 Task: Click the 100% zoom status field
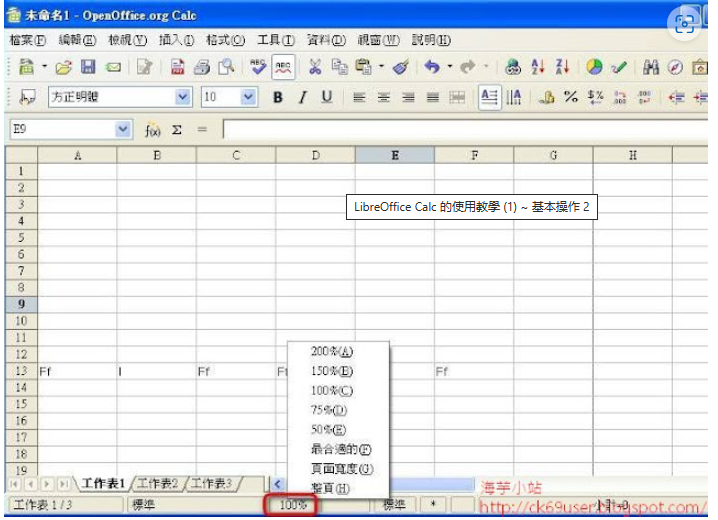(x=293, y=505)
